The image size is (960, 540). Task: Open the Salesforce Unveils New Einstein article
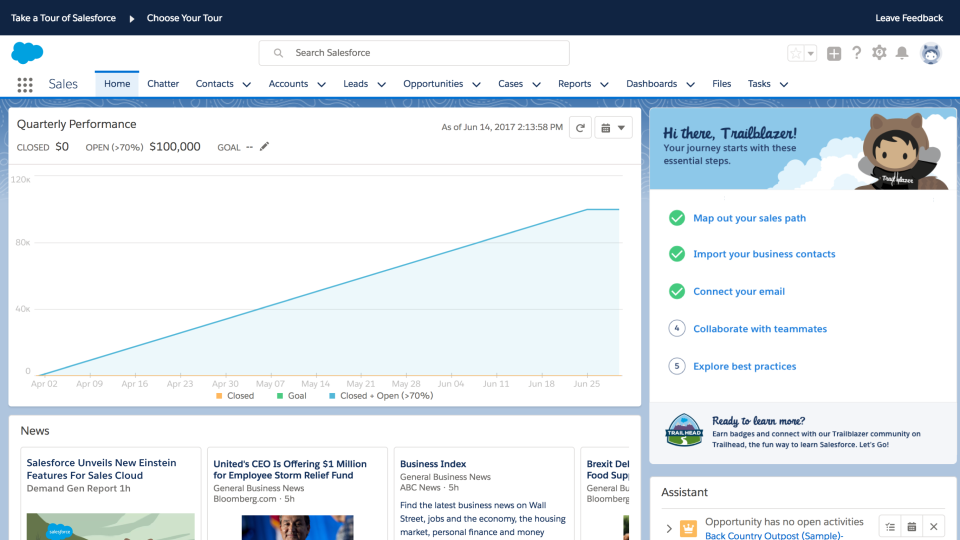(x=101, y=469)
